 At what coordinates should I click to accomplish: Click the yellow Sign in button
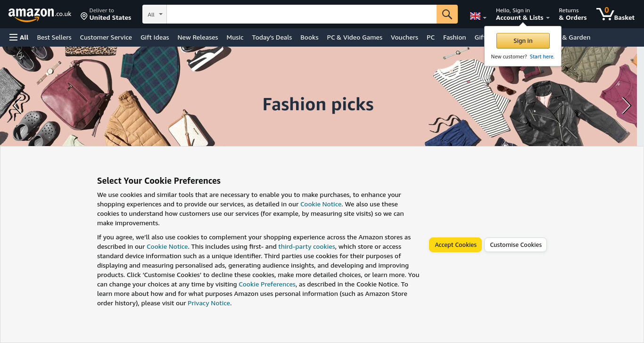click(523, 41)
